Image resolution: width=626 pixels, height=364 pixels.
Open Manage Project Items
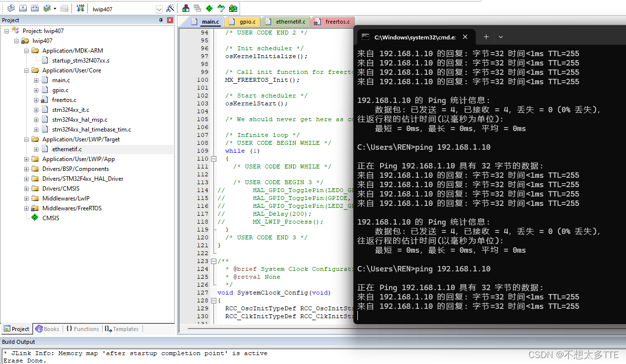186,7
